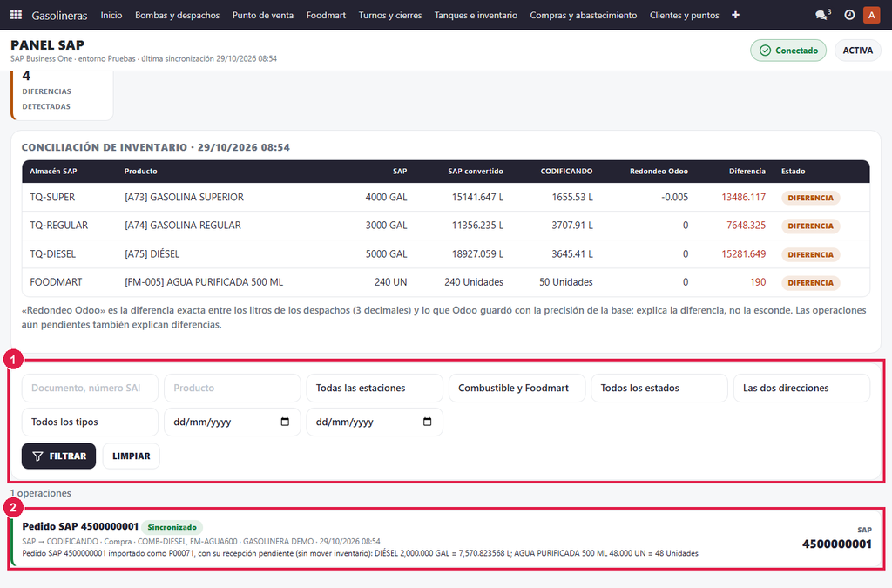Open the apps grid menu icon

(x=16, y=15)
